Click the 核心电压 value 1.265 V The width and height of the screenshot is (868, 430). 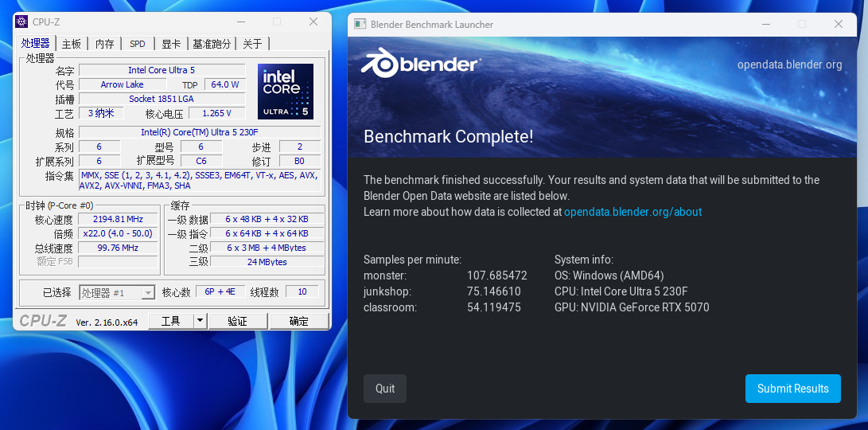(x=216, y=113)
